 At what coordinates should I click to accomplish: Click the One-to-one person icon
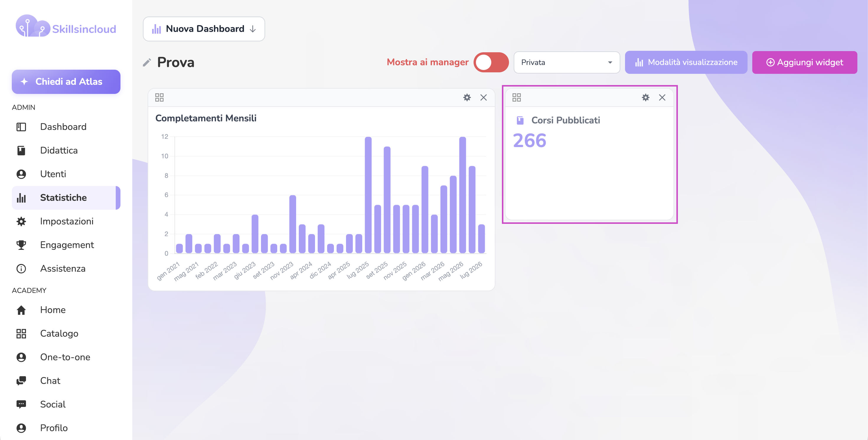(x=21, y=357)
